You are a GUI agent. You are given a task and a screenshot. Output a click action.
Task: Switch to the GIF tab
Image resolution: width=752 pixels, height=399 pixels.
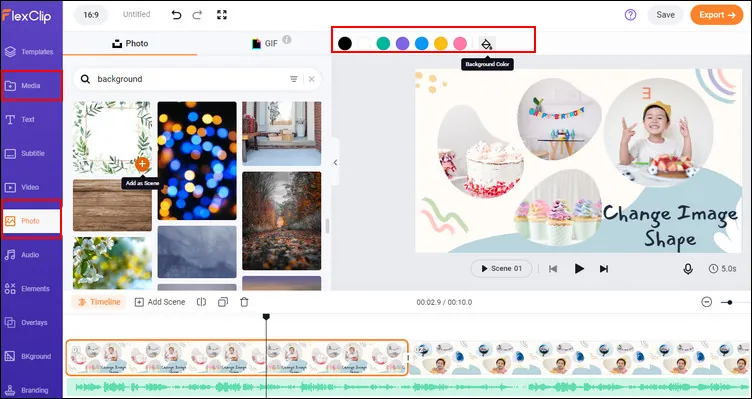pyautogui.click(x=265, y=44)
